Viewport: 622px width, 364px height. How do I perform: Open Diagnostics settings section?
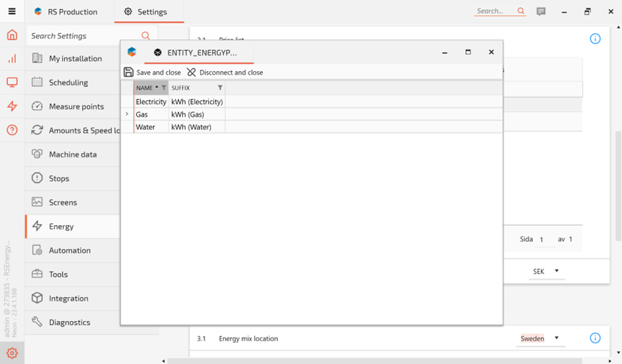pyautogui.click(x=69, y=323)
